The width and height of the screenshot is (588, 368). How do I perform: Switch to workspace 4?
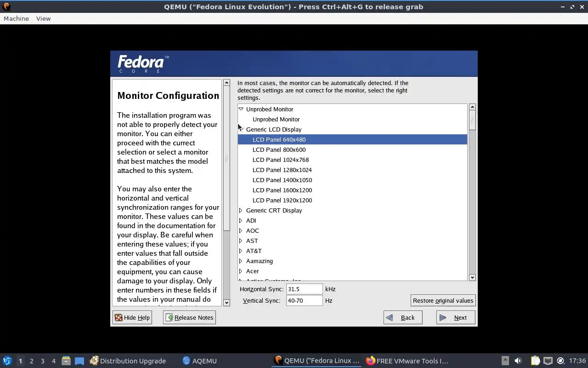53,361
